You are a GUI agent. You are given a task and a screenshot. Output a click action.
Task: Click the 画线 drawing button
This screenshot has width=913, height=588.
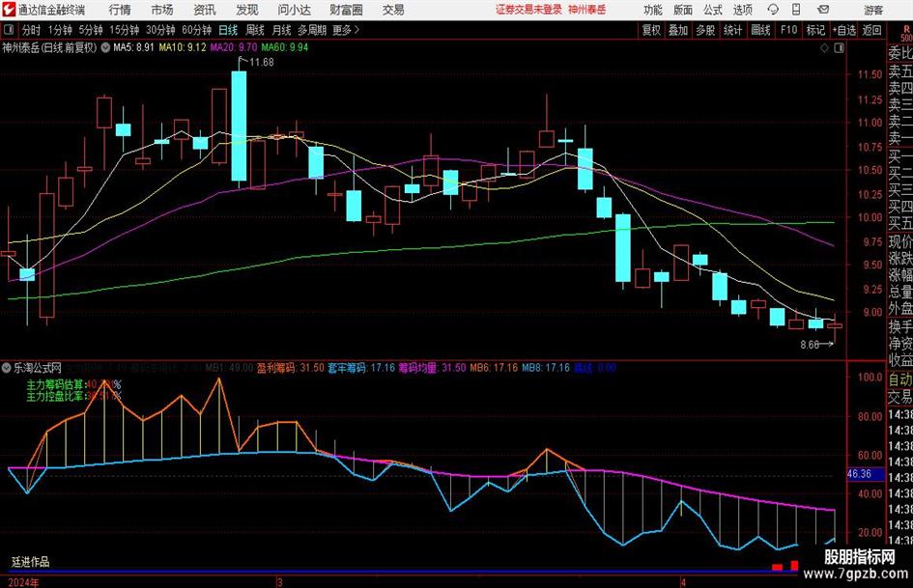click(760, 30)
